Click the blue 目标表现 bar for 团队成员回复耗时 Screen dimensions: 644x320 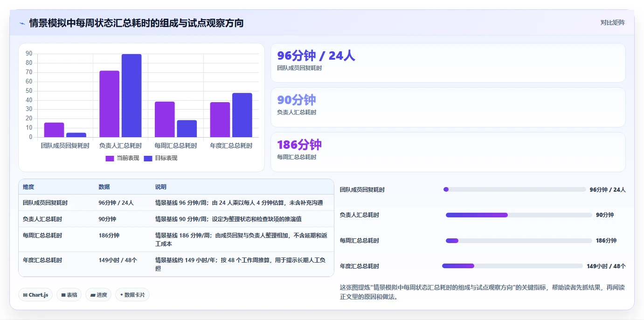coord(76,135)
